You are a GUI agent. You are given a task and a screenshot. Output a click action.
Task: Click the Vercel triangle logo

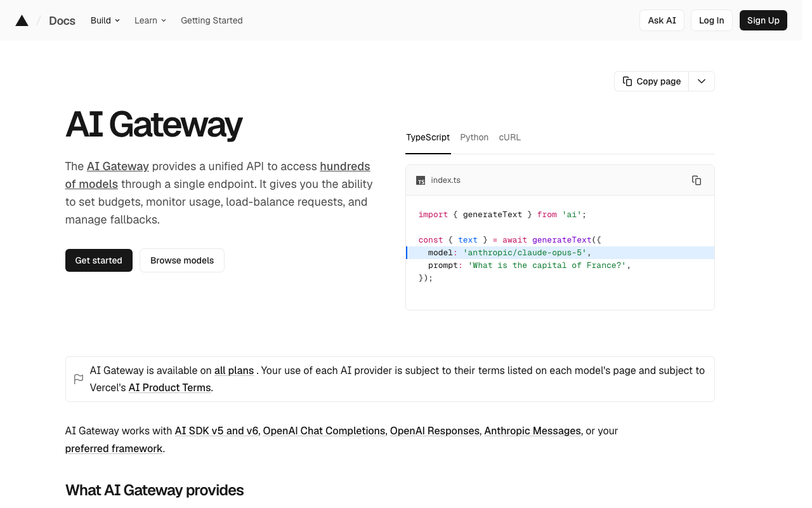(22, 20)
